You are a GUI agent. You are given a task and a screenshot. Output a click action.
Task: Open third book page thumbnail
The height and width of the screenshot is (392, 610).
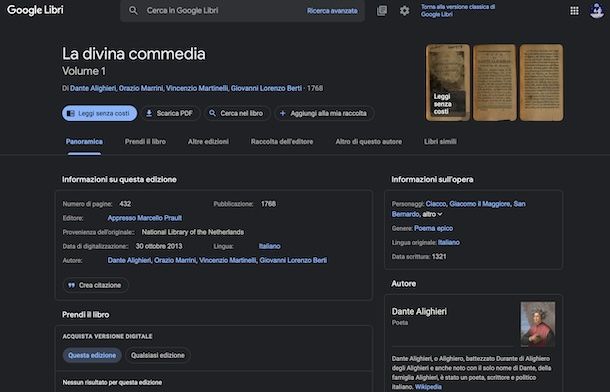[x=541, y=82]
